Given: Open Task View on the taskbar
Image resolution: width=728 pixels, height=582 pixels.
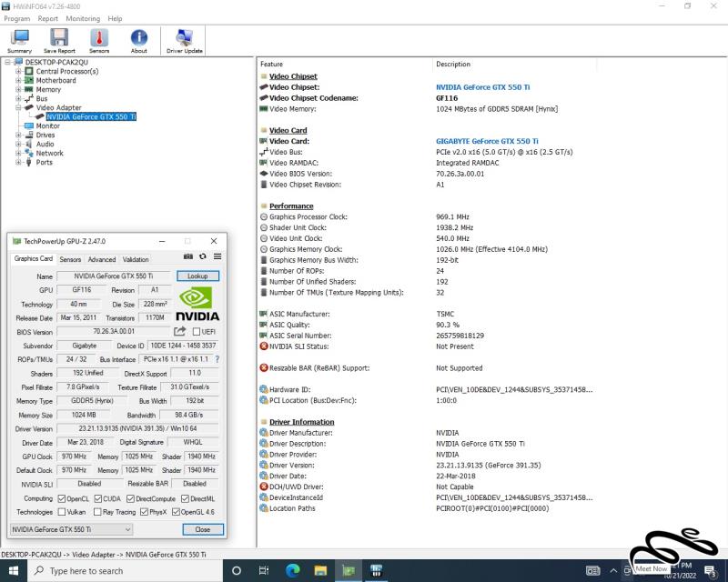Looking at the screenshot, I should 264,570.
